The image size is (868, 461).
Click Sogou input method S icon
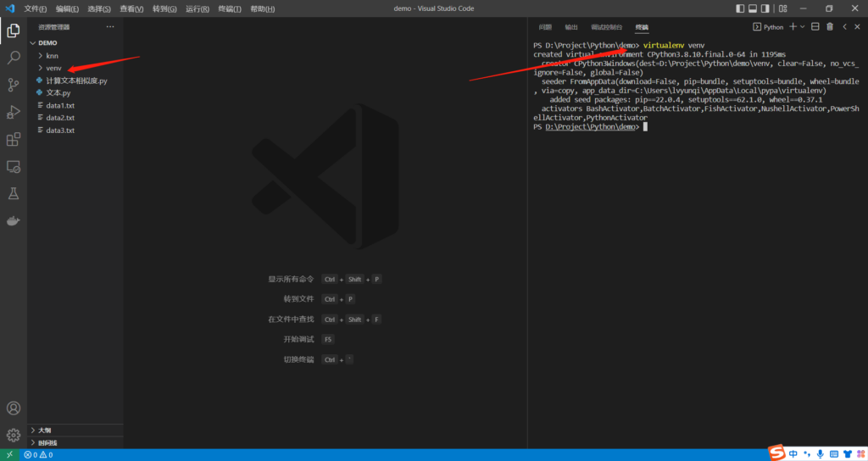776,453
